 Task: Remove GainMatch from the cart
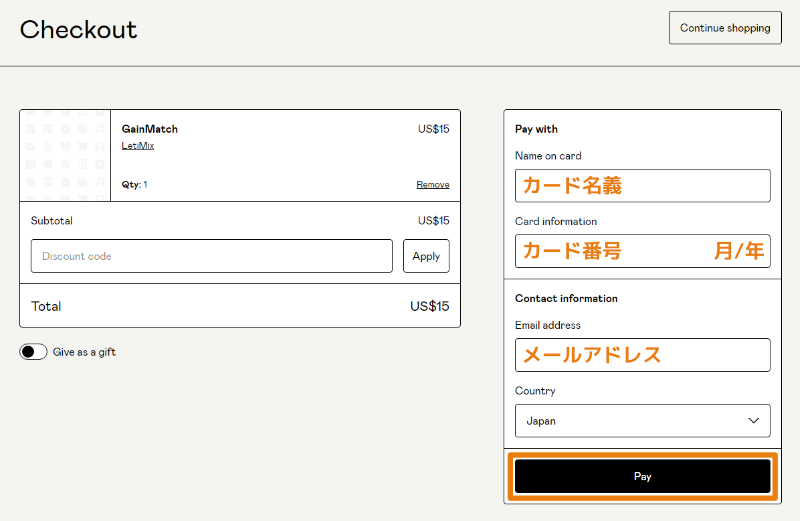pyautogui.click(x=433, y=185)
